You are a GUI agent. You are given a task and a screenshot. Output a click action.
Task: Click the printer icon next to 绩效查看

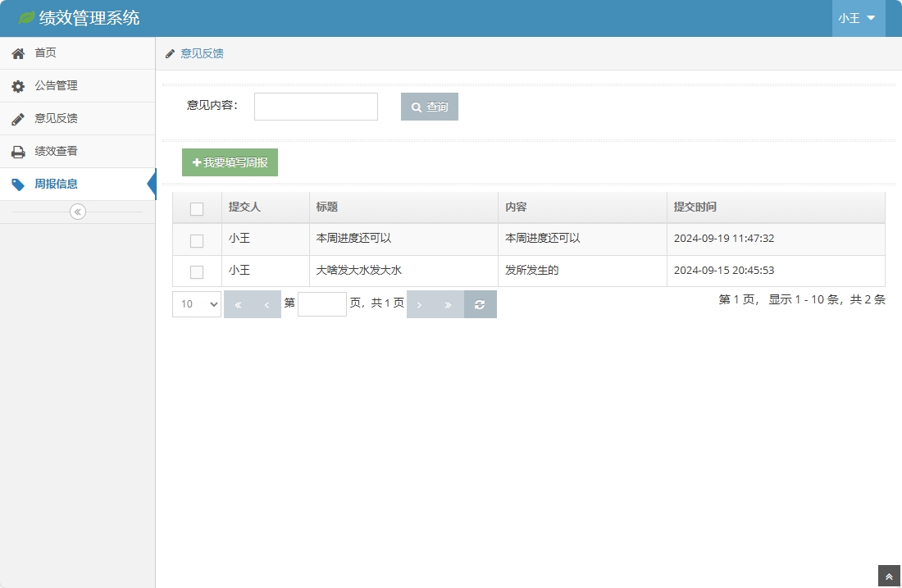pos(18,151)
